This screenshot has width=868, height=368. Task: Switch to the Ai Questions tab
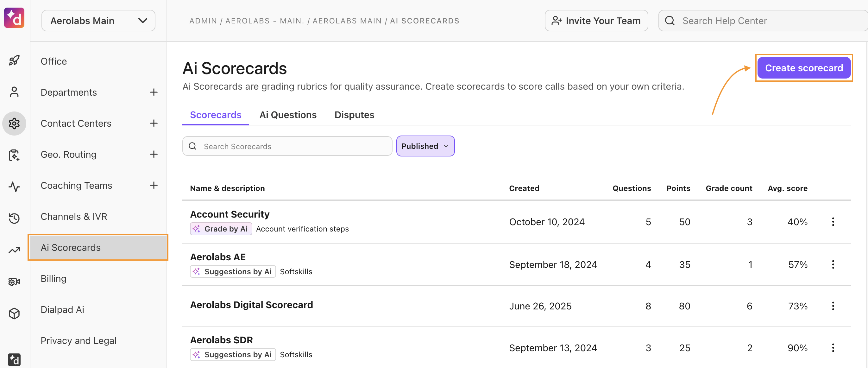click(288, 115)
